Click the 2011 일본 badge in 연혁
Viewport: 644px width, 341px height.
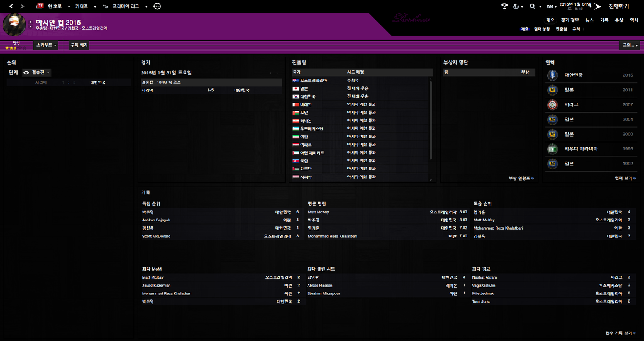click(552, 90)
